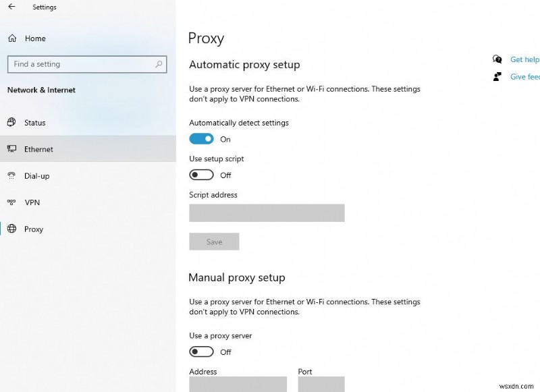The height and width of the screenshot is (392, 540).
Task: Click the Get help speech bubble icon
Action: [x=497, y=59]
